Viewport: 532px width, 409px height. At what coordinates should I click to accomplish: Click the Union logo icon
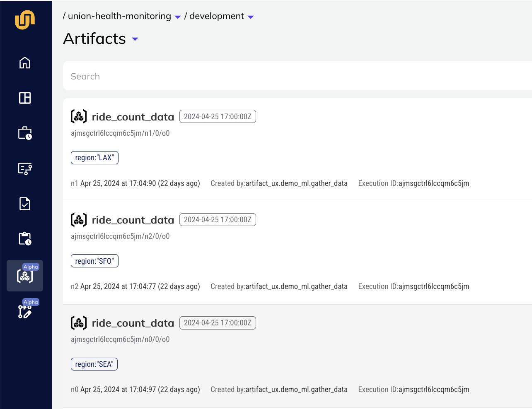coord(25,19)
